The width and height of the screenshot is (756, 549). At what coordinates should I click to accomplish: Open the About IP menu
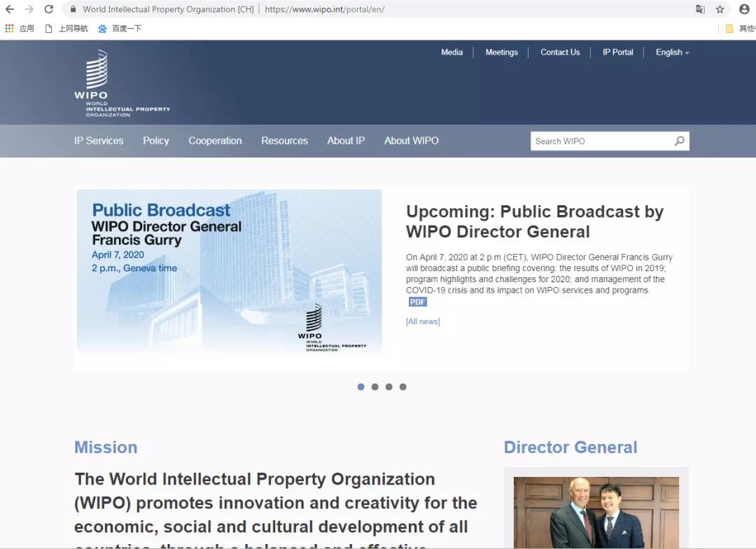pos(346,140)
